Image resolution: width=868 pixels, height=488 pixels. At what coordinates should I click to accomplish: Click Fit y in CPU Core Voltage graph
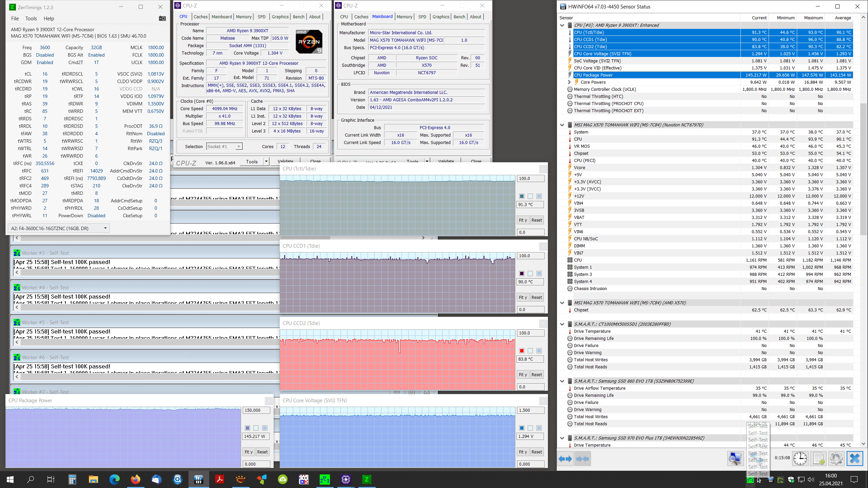click(522, 452)
